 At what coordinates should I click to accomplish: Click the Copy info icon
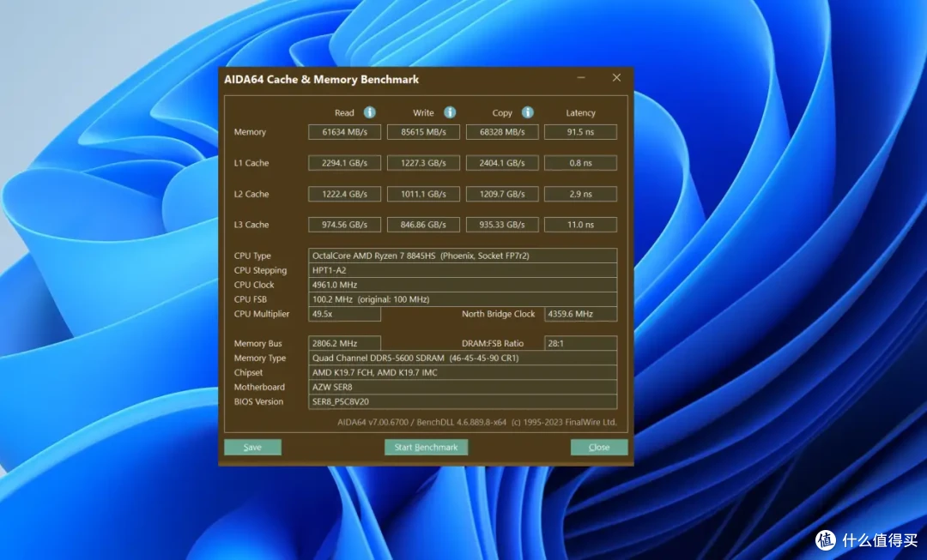pyautogui.click(x=528, y=112)
